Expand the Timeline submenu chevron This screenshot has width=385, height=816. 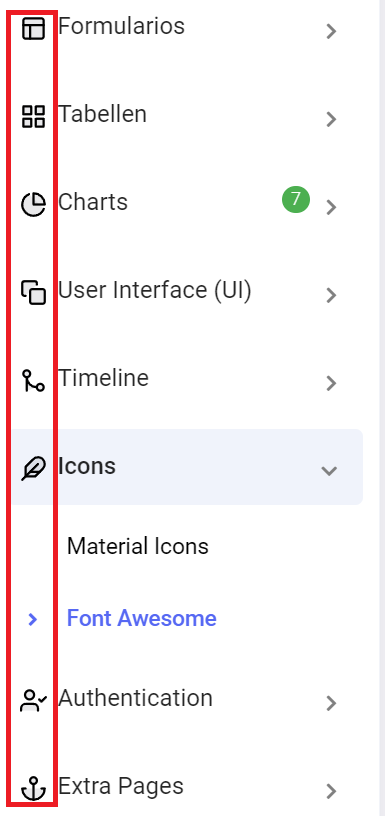[330, 384]
